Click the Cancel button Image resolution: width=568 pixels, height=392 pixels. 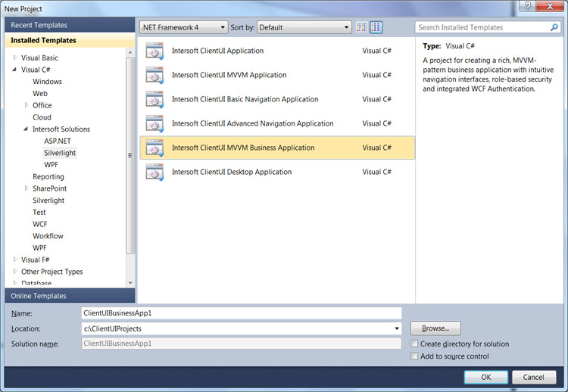pos(534,377)
